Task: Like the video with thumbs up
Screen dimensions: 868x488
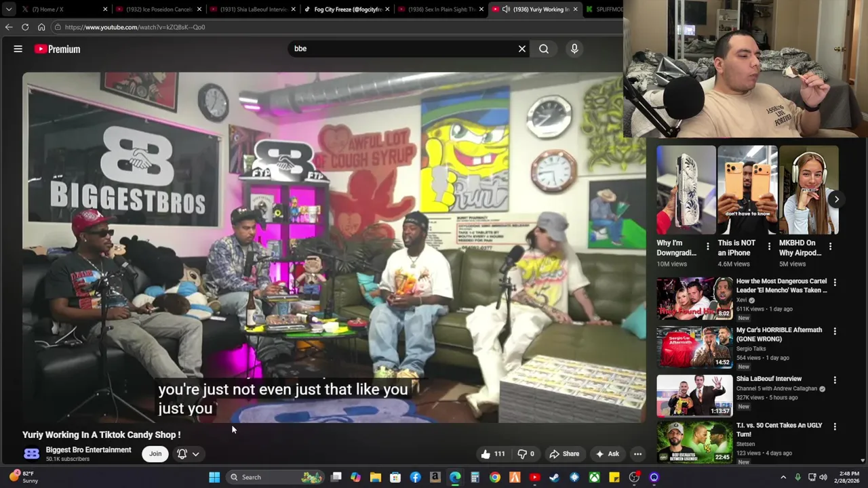Action: 492,454
